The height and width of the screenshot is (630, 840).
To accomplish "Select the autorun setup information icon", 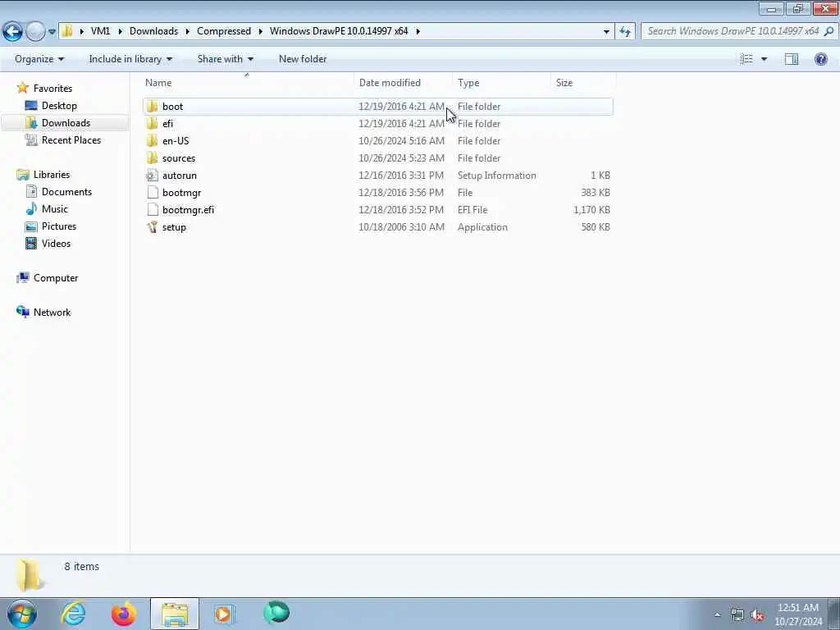I will click(x=152, y=176).
